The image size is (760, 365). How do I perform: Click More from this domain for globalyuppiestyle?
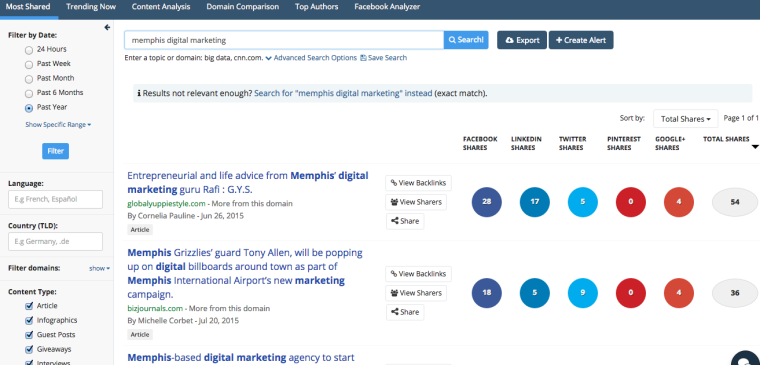coord(252,204)
